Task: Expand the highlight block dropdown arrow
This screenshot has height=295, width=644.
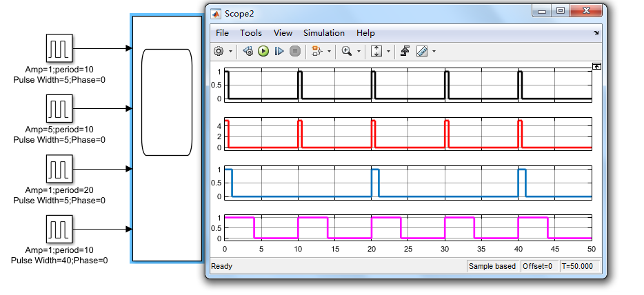Action: [x=329, y=52]
